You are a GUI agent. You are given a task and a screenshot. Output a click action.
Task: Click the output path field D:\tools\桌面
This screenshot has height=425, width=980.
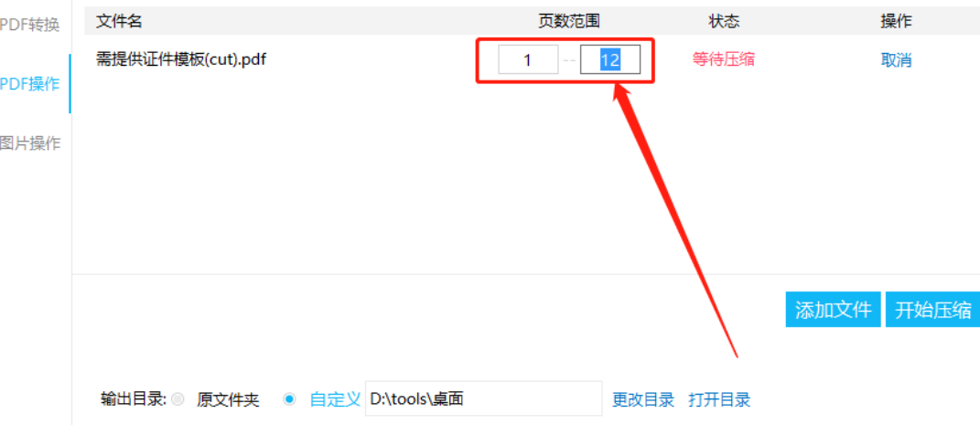point(484,398)
